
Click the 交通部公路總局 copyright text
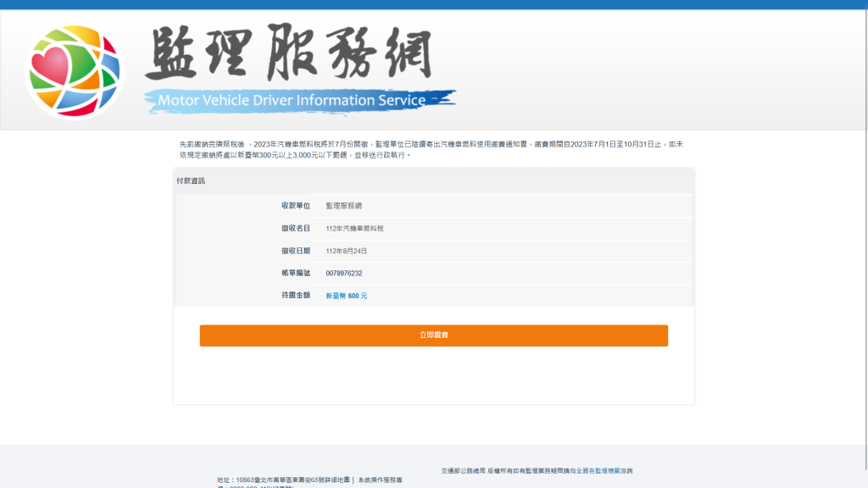(x=463, y=470)
